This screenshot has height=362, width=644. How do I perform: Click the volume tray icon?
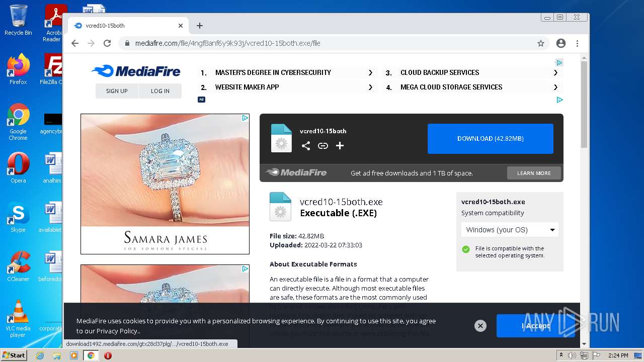tap(572, 355)
